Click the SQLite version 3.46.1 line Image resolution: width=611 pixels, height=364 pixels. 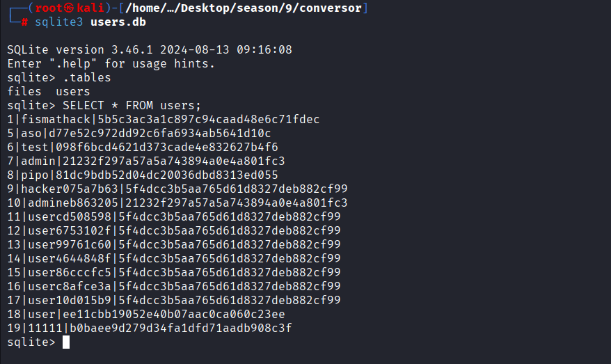[150, 49]
